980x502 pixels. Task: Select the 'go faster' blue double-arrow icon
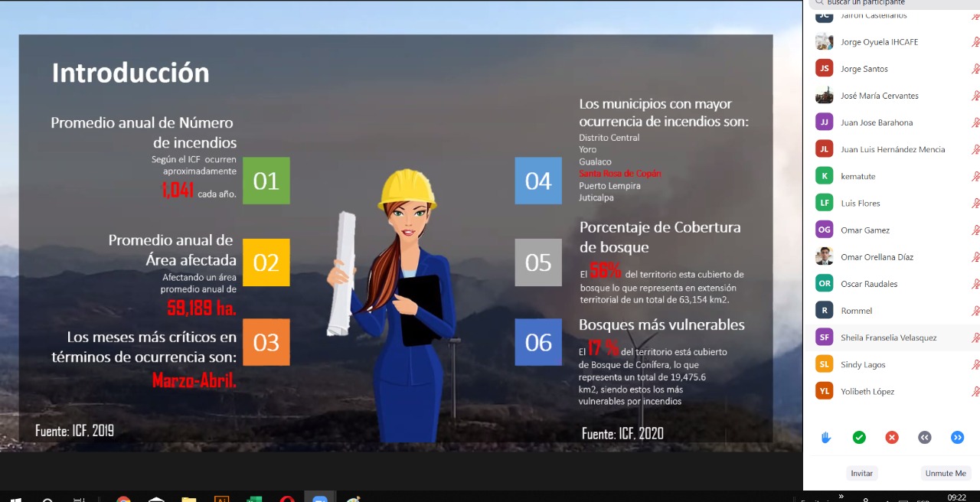[957, 437]
